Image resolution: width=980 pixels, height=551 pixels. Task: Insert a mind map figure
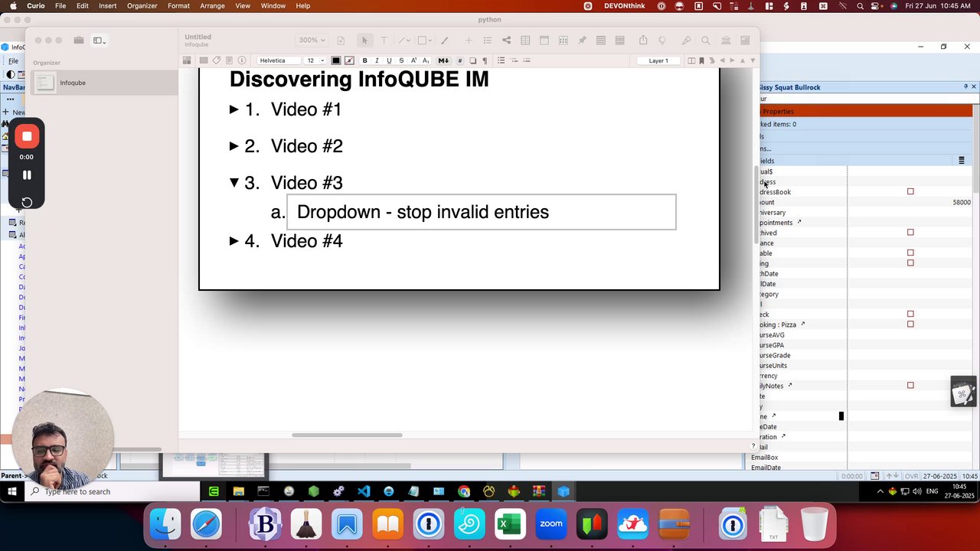[506, 41]
